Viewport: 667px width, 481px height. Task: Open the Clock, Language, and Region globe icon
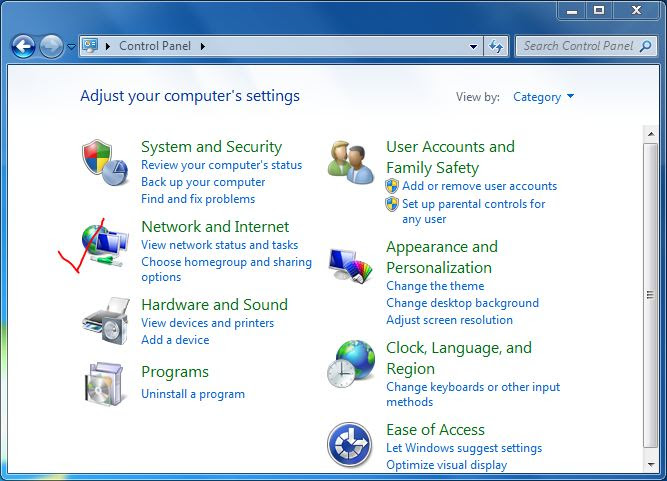point(351,364)
